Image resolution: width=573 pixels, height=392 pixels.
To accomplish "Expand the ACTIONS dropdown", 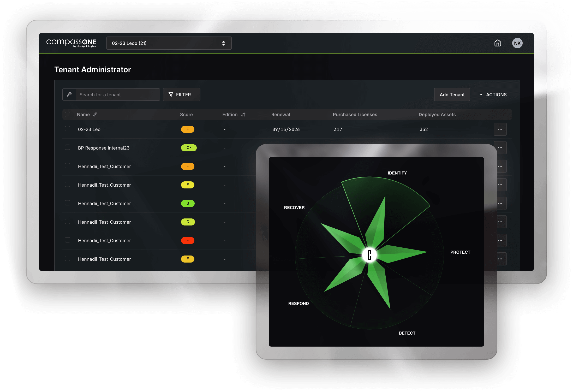I will coord(493,95).
